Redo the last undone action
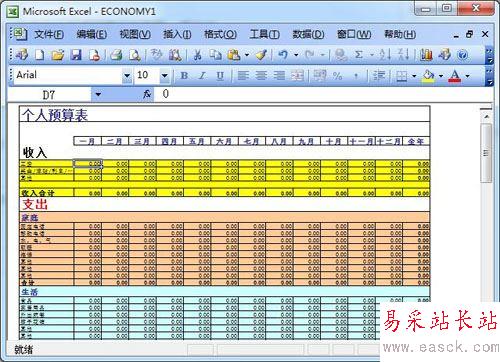 310,55
